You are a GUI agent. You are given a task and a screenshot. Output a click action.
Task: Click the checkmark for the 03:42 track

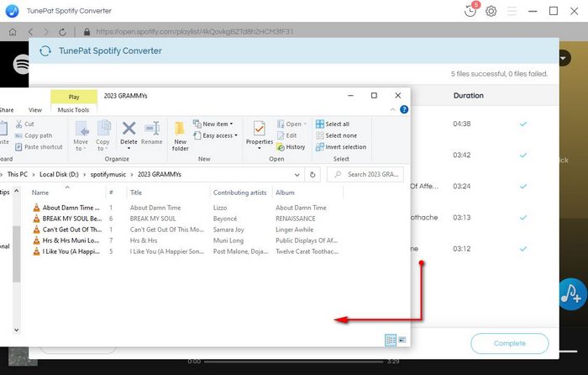[523, 155]
